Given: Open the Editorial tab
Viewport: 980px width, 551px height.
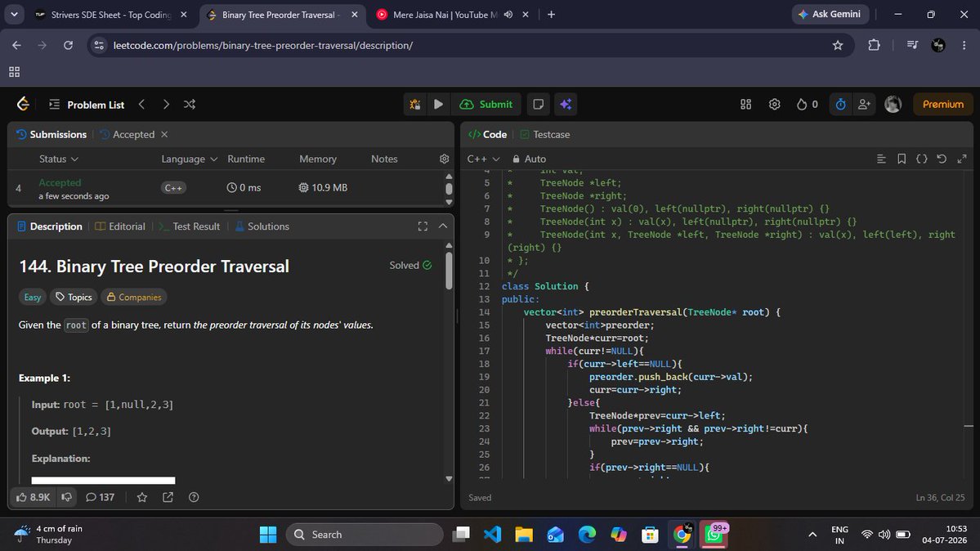Looking at the screenshot, I should [120, 226].
